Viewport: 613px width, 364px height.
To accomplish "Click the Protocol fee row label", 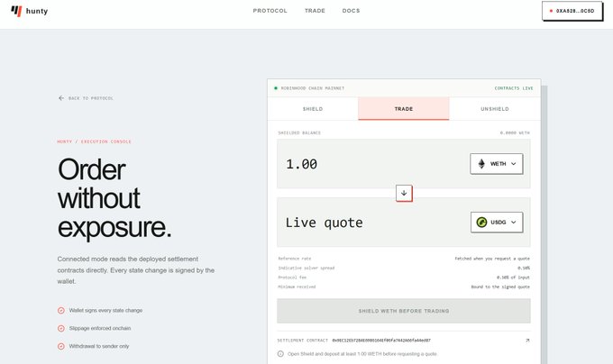I will [x=292, y=278].
